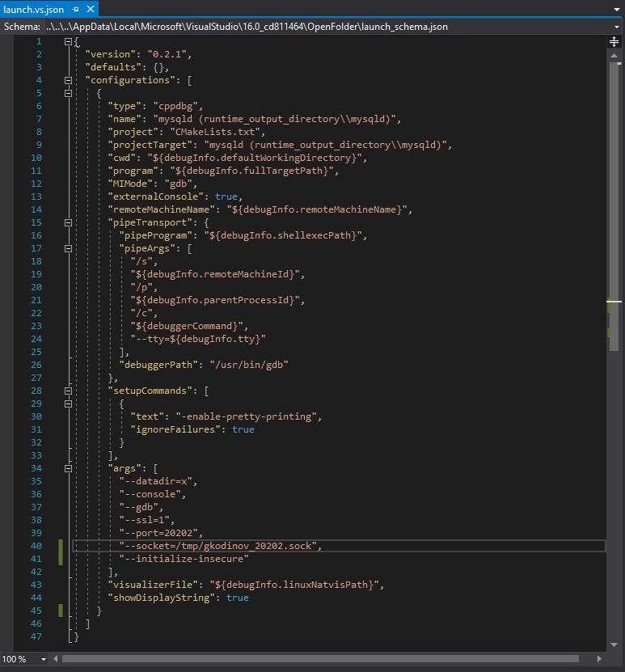Click the vertical scrollbar thumb

(614, 206)
